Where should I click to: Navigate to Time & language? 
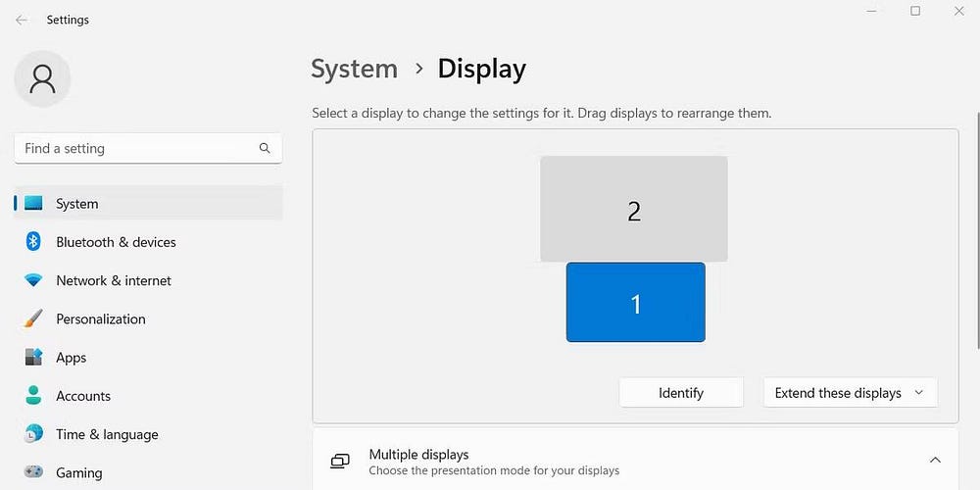pos(107,434)
